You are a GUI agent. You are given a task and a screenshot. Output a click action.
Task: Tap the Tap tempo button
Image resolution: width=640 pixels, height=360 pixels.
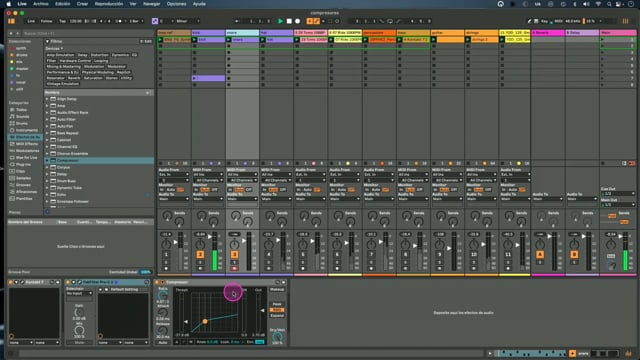62,21
